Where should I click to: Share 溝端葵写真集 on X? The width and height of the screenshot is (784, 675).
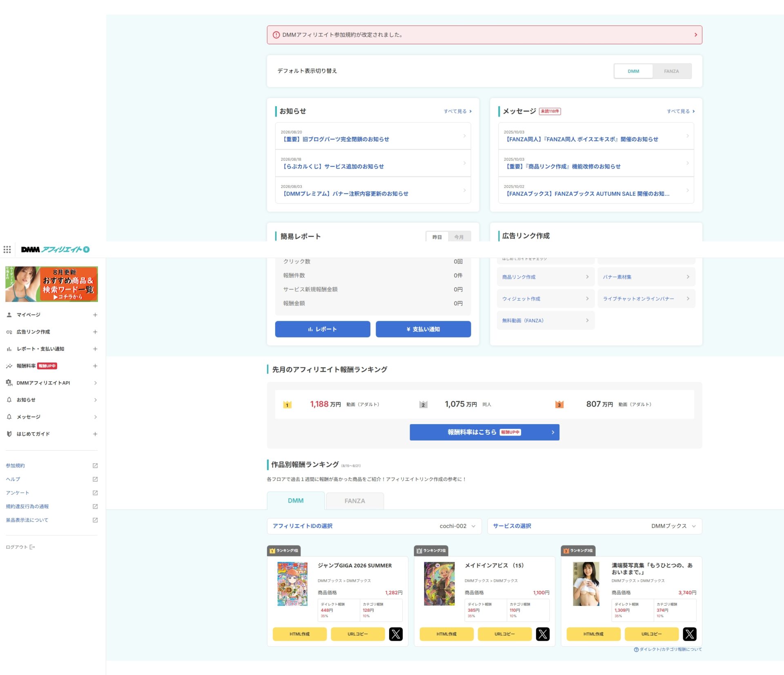click(690, 634)
